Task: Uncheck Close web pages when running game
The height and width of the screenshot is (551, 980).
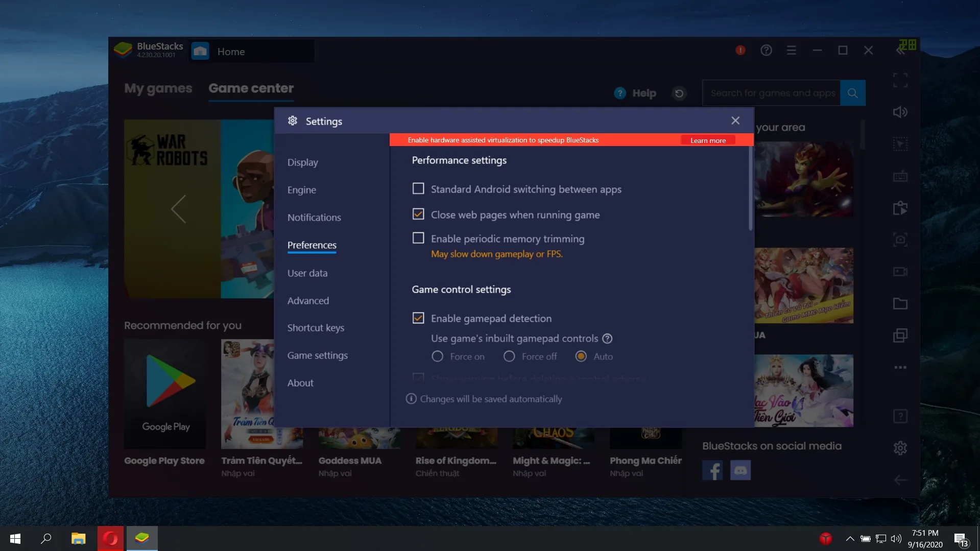Action: [x=418, y=214]
